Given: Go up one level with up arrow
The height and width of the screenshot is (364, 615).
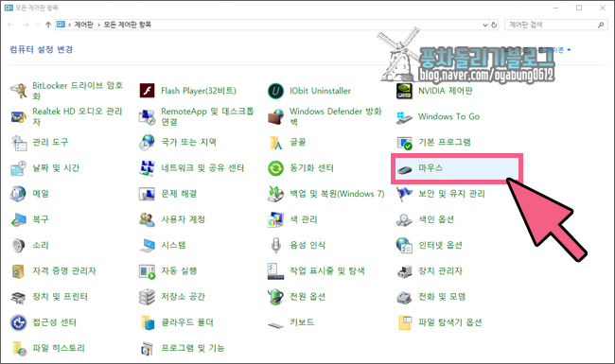Looking at the screenshot, I should pyautogui.click(x=48, y=25).
